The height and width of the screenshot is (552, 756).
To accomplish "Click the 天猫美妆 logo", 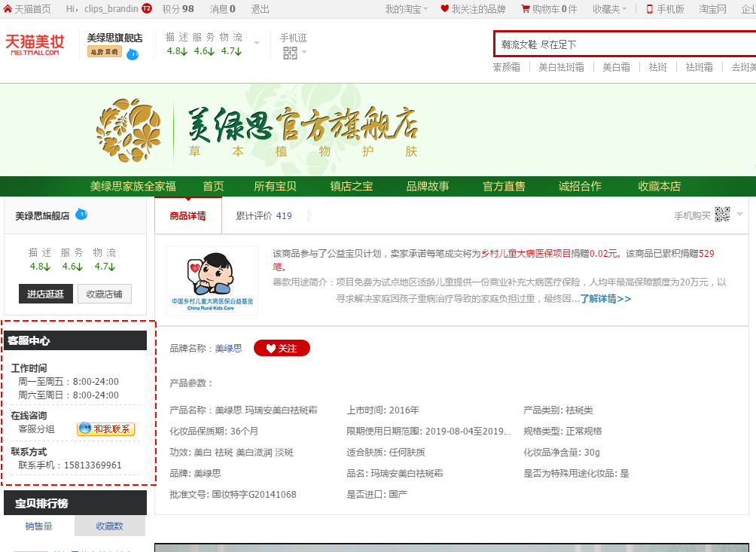I will point(35,44).
